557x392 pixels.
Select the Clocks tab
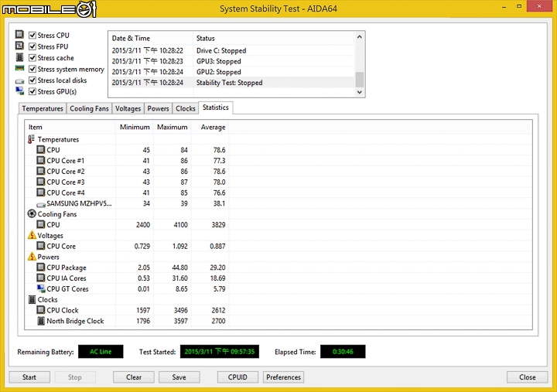[186, 108]
